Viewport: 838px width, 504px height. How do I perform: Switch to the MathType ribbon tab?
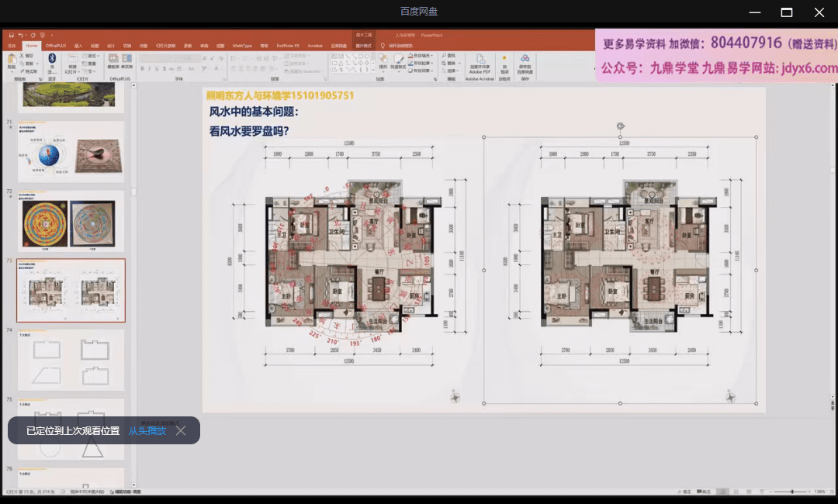(x=242, y=46)
